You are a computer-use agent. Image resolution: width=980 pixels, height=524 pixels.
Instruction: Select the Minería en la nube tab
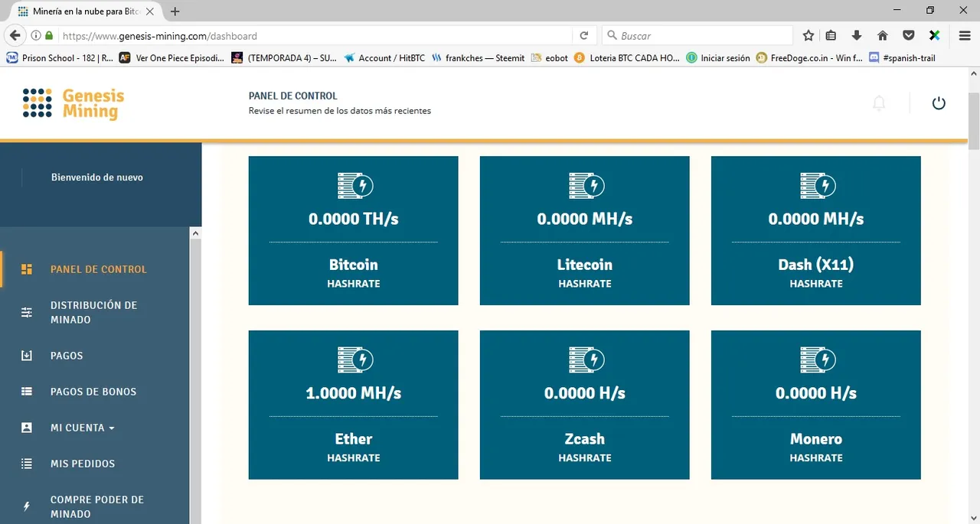pos(84,11)
